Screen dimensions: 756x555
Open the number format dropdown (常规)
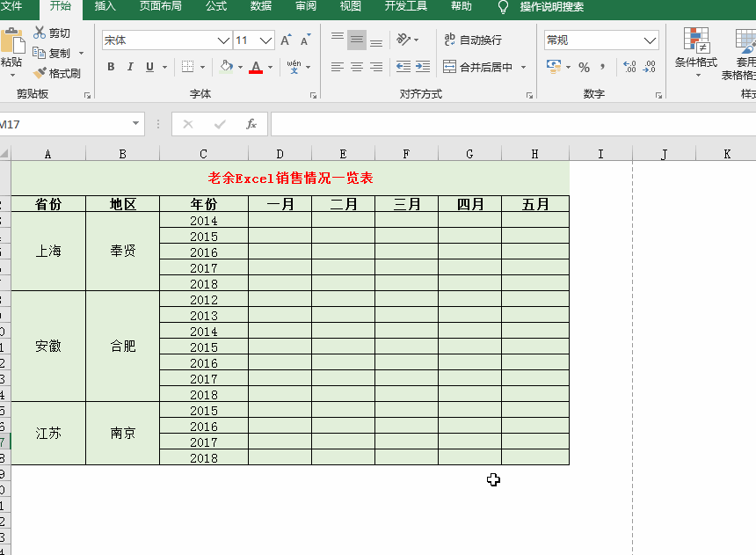(x=650, y=40)
